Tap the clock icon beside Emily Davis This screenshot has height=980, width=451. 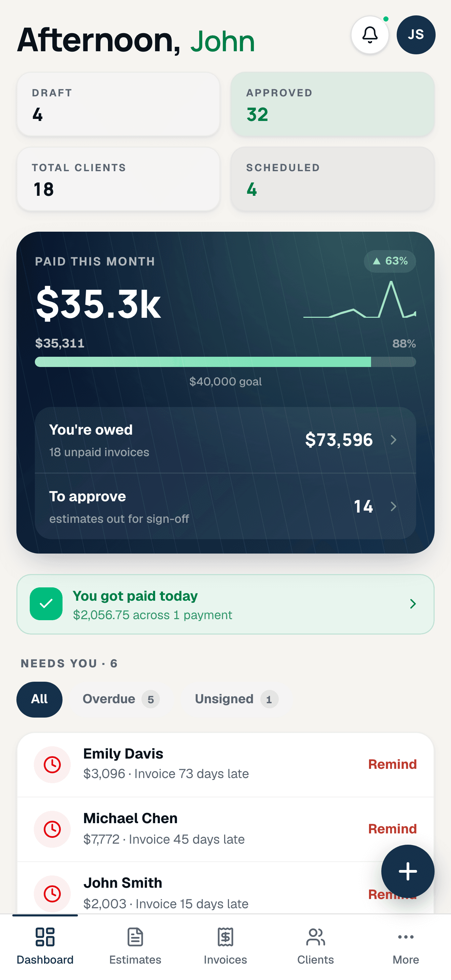point(52,764)
